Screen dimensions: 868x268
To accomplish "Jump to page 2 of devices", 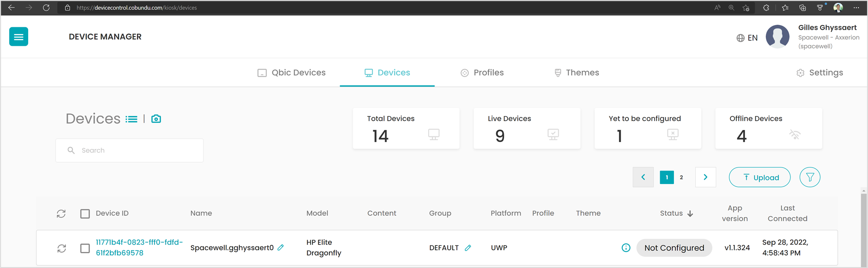I will tap(681, 177).
